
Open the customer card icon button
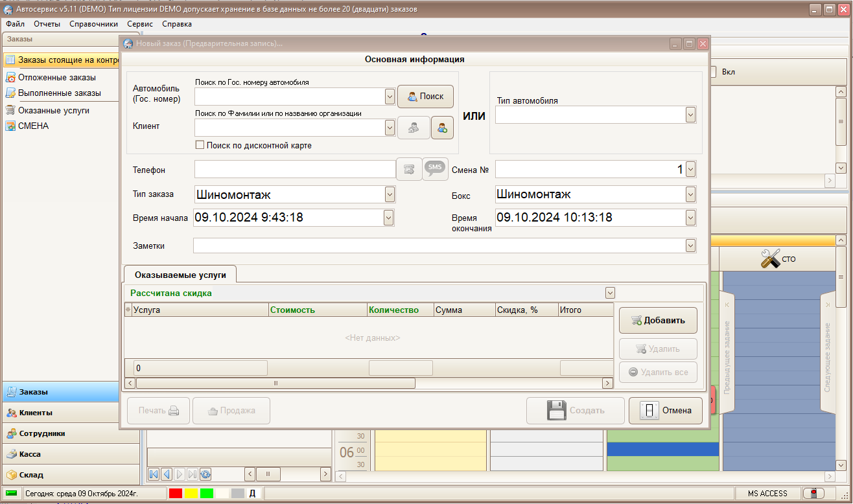[414, 128]
